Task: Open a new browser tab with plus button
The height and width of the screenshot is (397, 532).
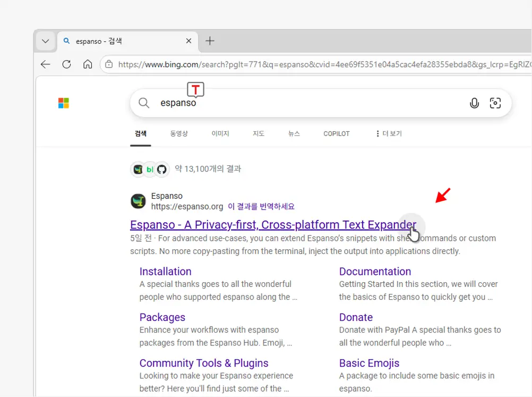Action: (210, 41)
